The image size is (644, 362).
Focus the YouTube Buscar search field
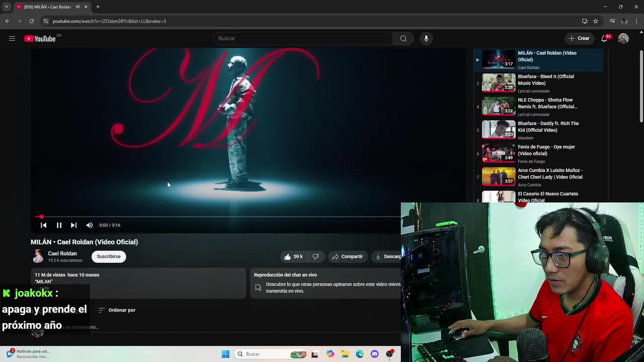point(303,38)
